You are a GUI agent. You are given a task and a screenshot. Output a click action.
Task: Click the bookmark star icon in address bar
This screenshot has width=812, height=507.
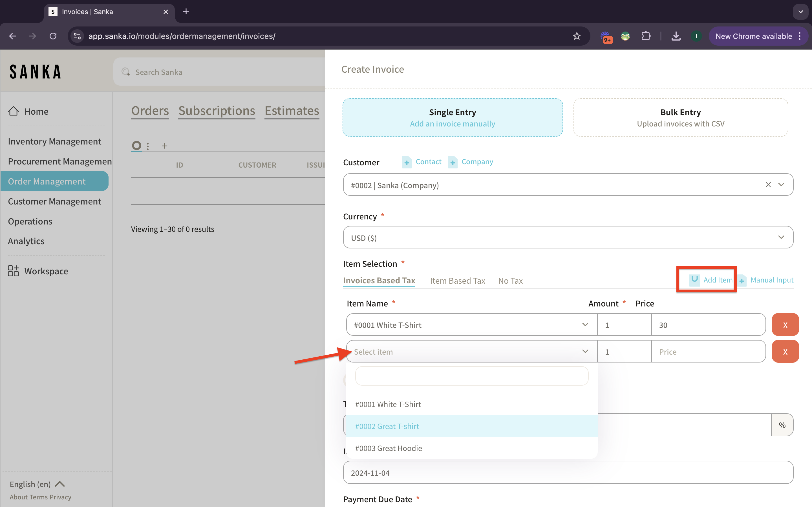click(577, 36)
